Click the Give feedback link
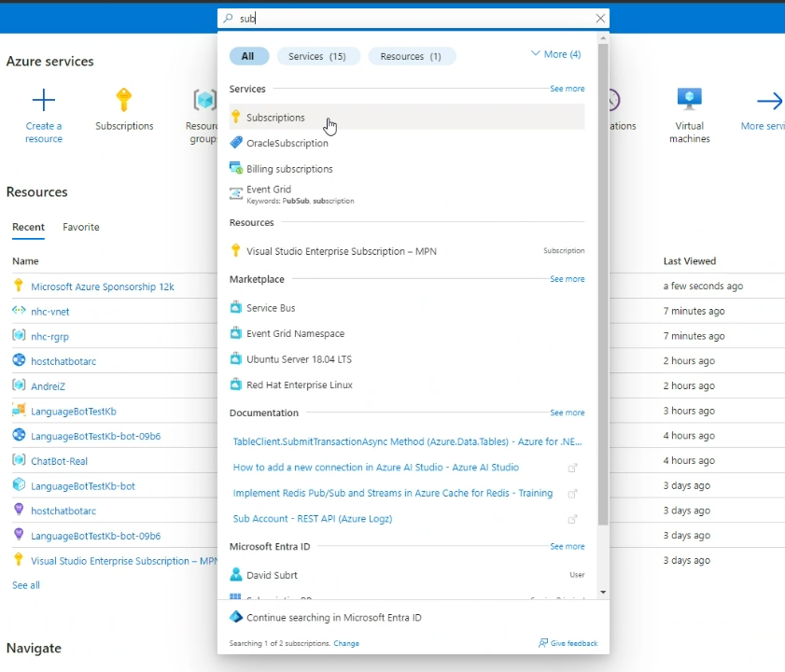The image size is (785, 672). click(x=568, y=643)
